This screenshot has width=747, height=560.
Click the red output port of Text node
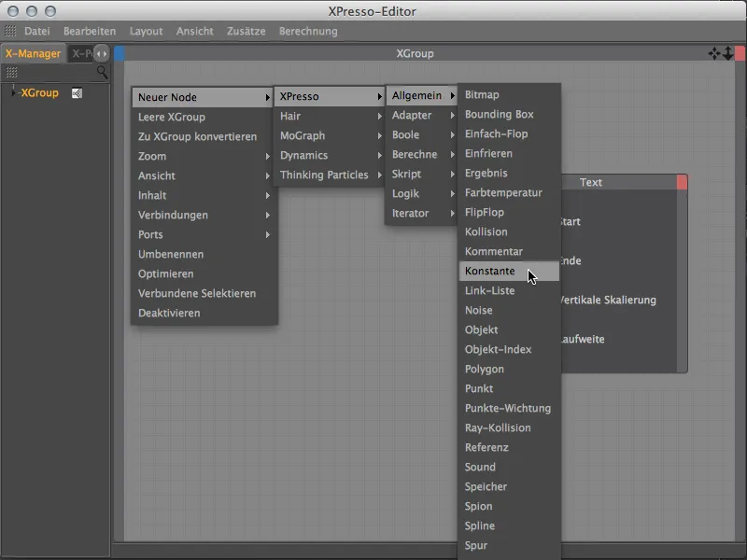[683, 182]
